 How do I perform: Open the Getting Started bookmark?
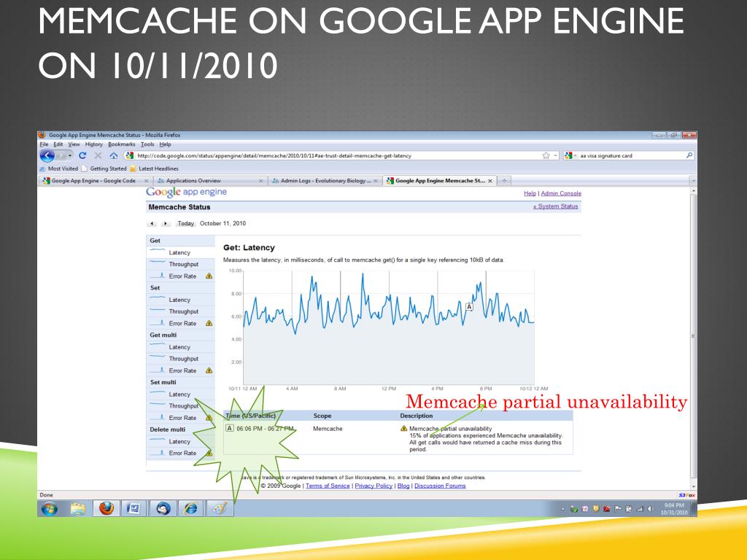coord(104,168)
